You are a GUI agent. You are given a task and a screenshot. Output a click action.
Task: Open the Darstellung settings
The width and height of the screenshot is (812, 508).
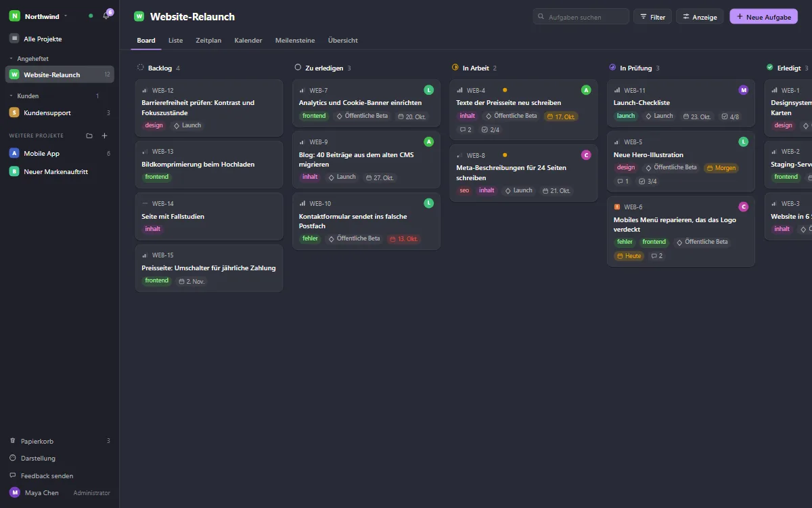click(60, 459)
